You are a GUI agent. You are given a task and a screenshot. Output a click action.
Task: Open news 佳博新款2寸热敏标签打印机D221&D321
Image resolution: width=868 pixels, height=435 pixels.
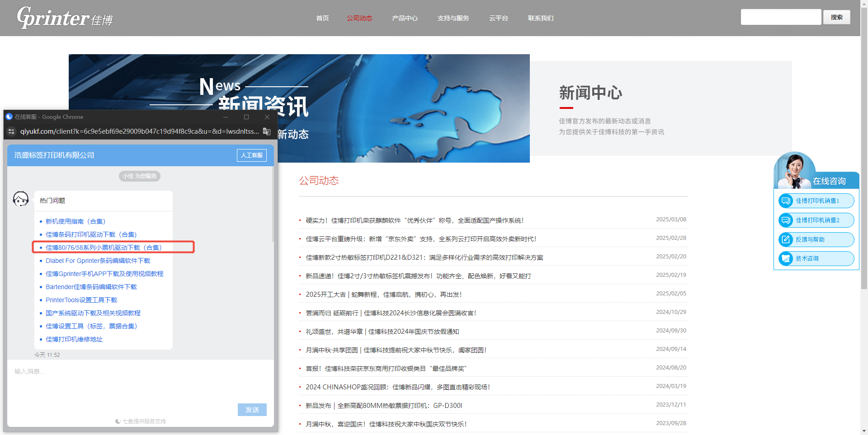click(425, 257)
